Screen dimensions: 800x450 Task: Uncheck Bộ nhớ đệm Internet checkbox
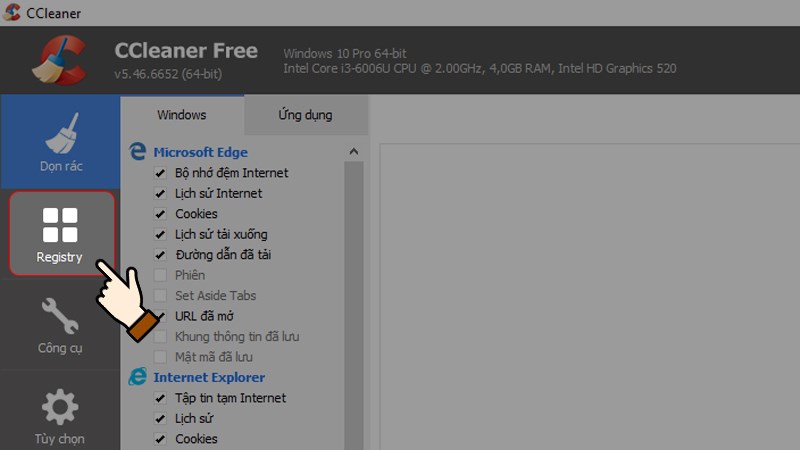click(160, 173)
